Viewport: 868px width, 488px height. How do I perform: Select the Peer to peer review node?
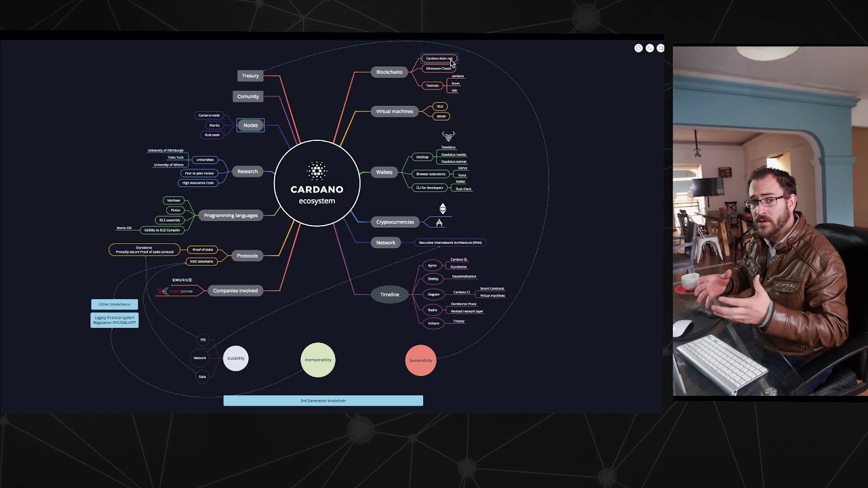tap(199, 174)
